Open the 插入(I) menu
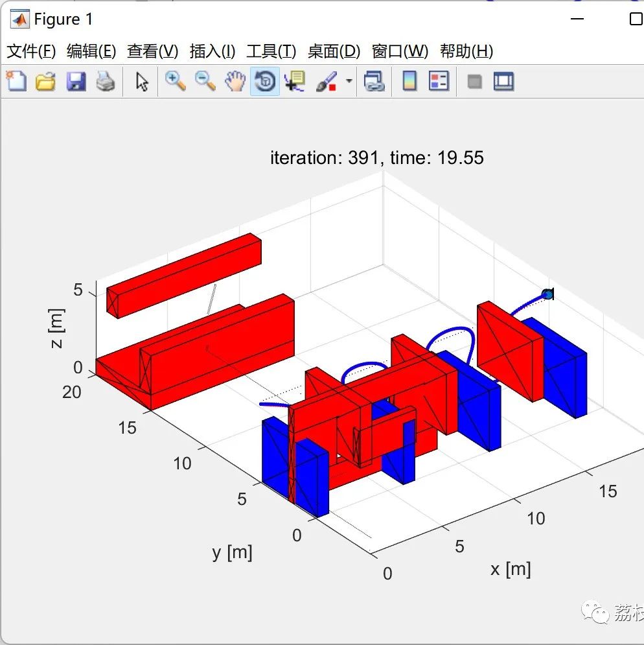The height and width of the screenshot is (645, 644). coord(213,51)
